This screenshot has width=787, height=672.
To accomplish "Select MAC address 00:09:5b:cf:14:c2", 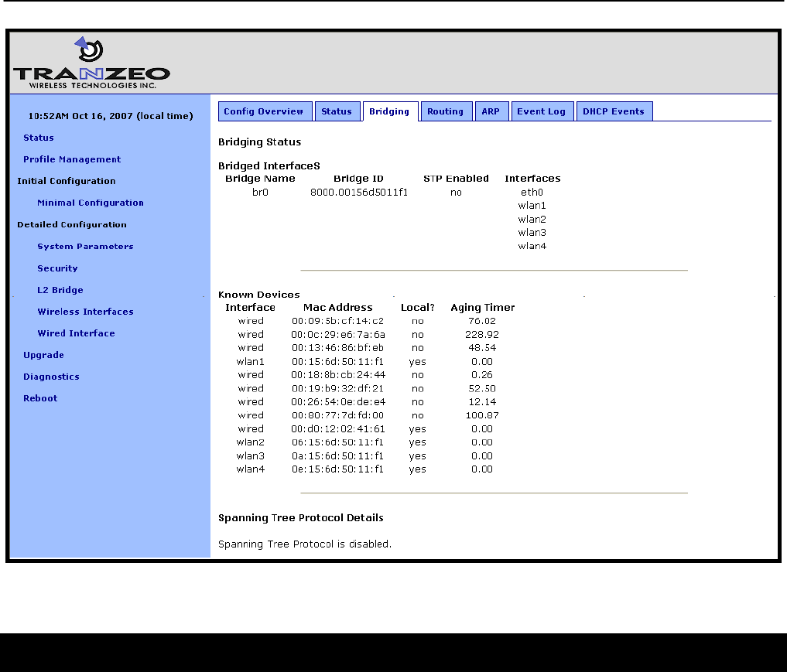I will coord(338,321).
